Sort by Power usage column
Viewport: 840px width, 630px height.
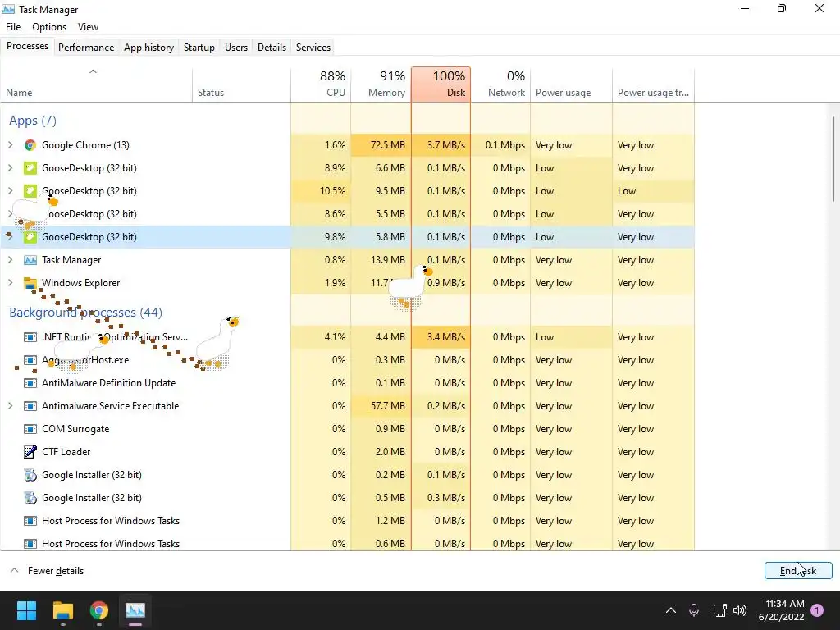(572, 85)
